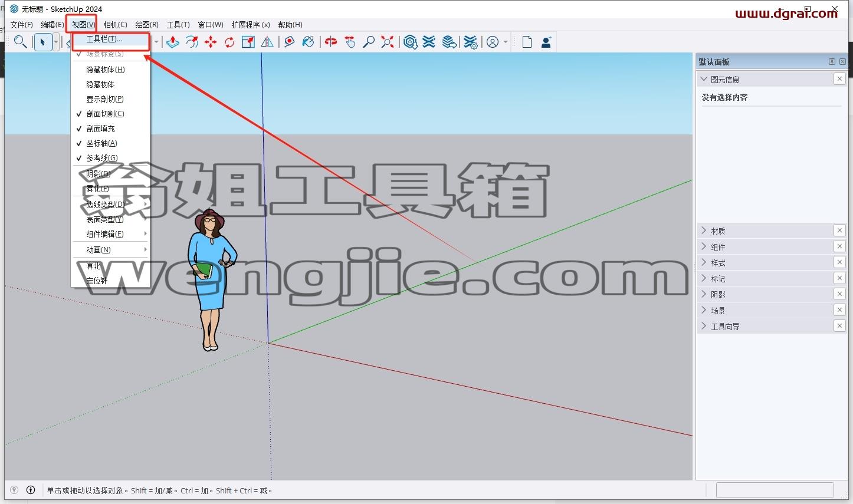Viewport: 853px width, 504px height.
Task: Select the Tape Measure tool
Action: [x=289, y=42]
